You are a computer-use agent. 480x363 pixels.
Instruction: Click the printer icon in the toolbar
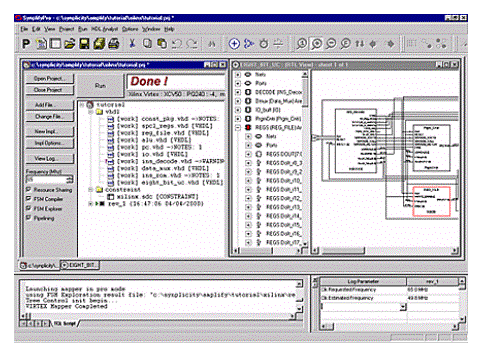tap(114, 44)
